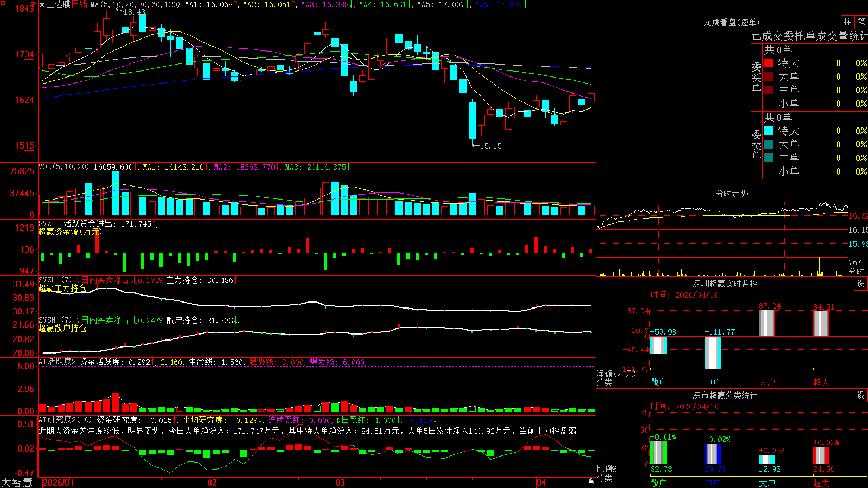
Task: Click the -59.98 散户 net bar in 深圳超赢实时监控
Action: tap(659, 345)
